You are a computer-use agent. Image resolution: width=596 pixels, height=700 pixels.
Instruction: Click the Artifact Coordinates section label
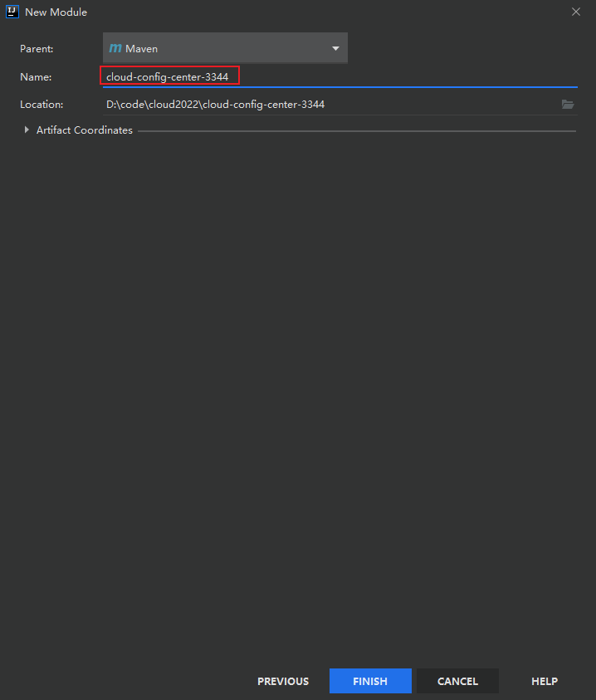(85, 130)
